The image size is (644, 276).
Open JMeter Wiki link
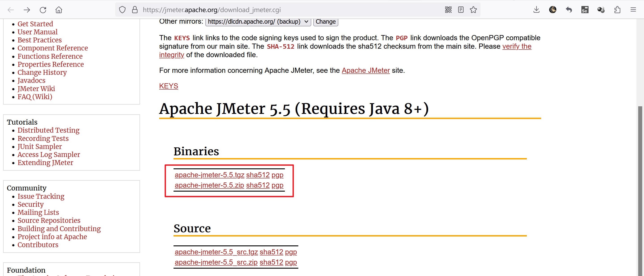[36, 89]
